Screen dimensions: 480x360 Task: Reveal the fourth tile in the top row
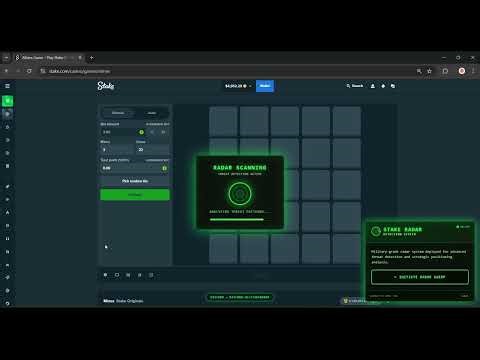click(316, 121)
